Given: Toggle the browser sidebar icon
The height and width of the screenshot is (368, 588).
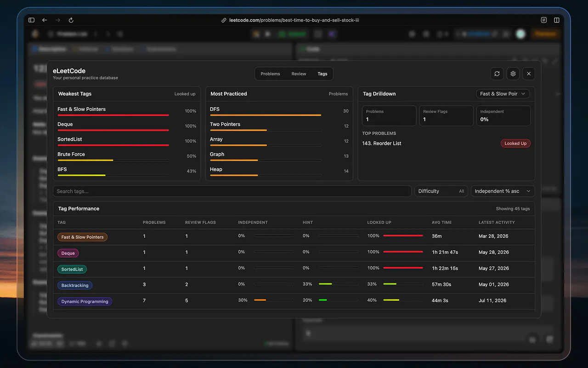Looking at the screenshot, I should pos(31,20).
